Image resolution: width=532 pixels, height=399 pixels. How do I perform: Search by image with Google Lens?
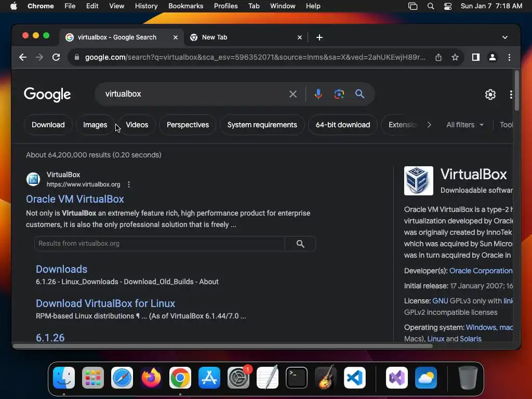click(x=339, y=94)
